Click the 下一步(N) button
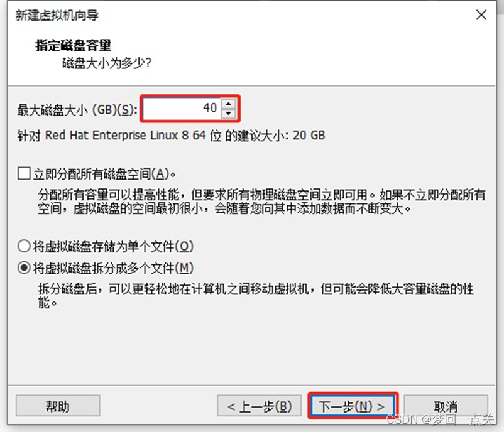This screenshot has height=432, width=504. [x=353, y=406]
